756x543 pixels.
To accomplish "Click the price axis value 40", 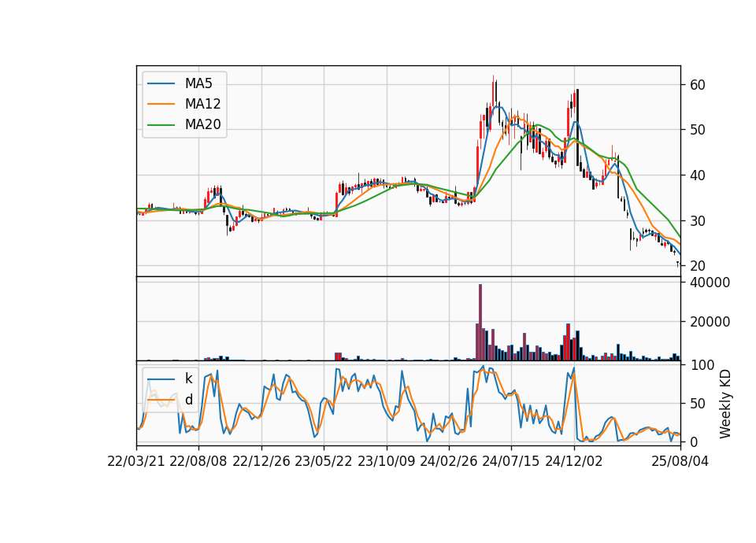I will 698,175.
